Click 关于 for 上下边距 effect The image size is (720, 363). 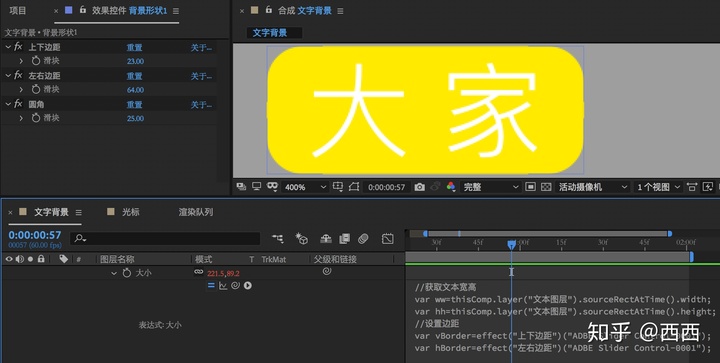click(x=201, y=47)
